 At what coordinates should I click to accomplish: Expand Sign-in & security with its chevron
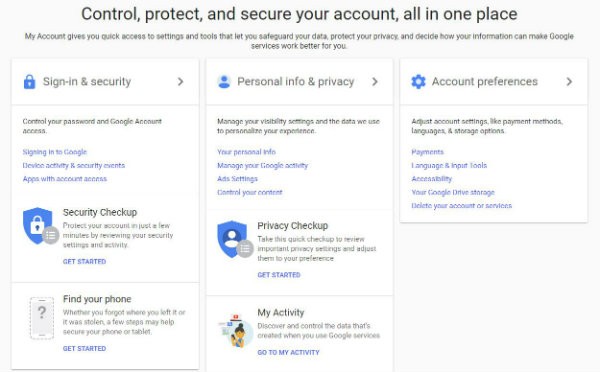(180, 82)
